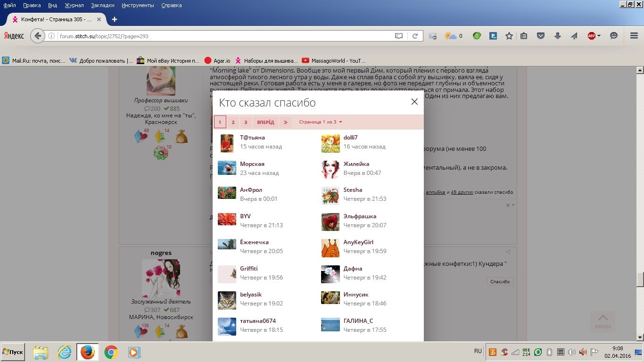This screenshot has width=644, height=362.
Task: Open the Закладки menu
Action: point(102,5)
